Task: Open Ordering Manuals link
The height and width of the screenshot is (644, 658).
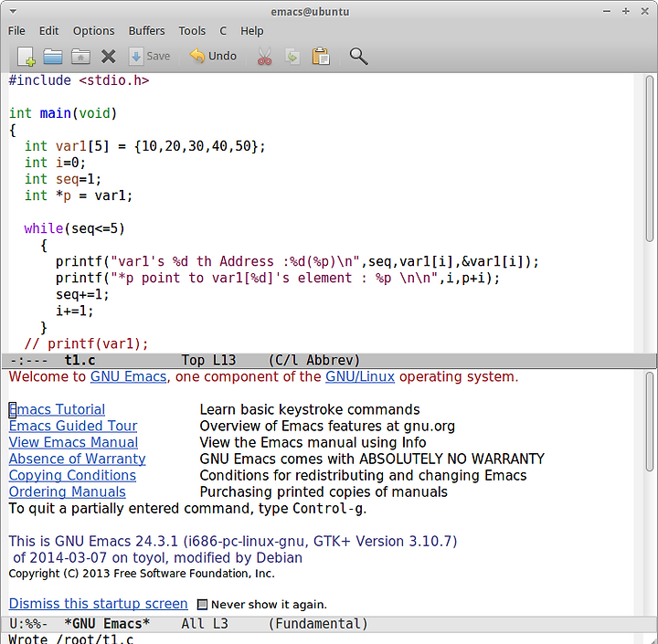Action: 67,491
